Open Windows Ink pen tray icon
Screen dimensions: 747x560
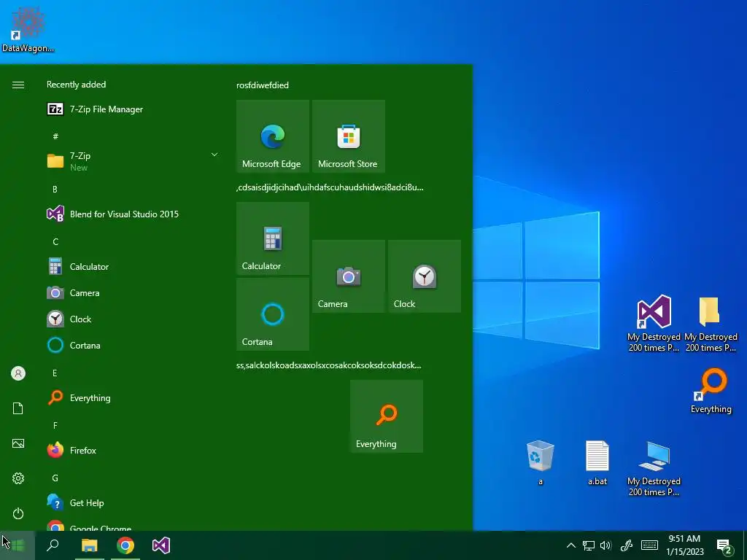point(627,545)
